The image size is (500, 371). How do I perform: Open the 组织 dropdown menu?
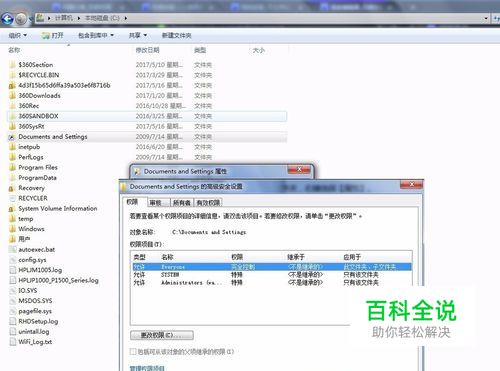coord(18,35)
